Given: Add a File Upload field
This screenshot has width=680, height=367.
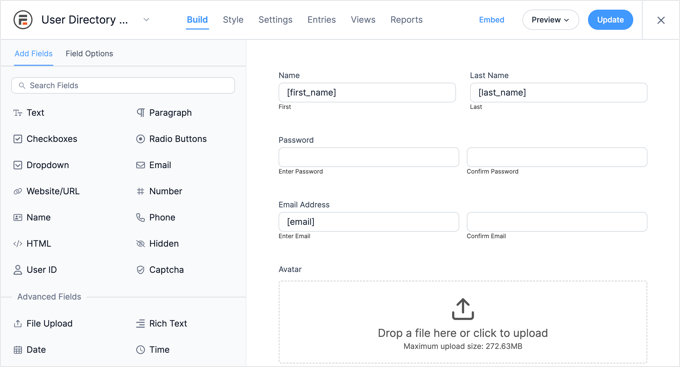Looking at the screenshot, I should (43, 324).
